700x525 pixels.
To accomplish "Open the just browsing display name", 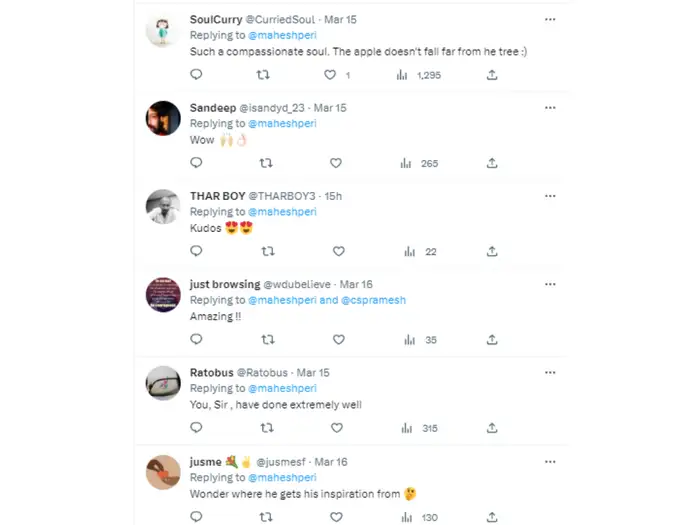I will (x=225, y=284).
